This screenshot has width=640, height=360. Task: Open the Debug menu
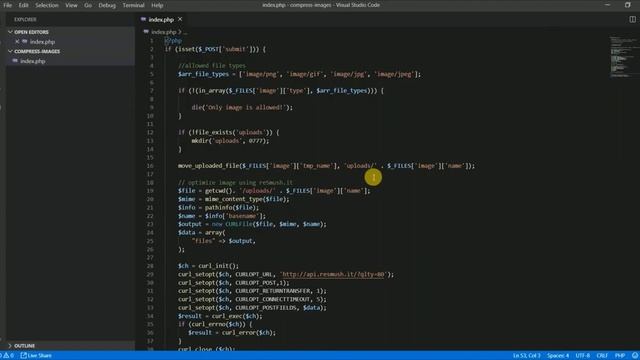(107, 5)
